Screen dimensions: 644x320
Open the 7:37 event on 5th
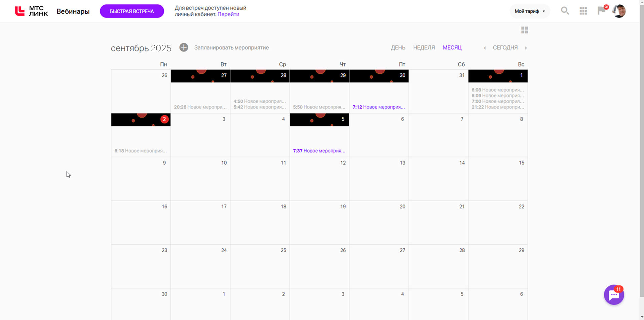(319, 151)
